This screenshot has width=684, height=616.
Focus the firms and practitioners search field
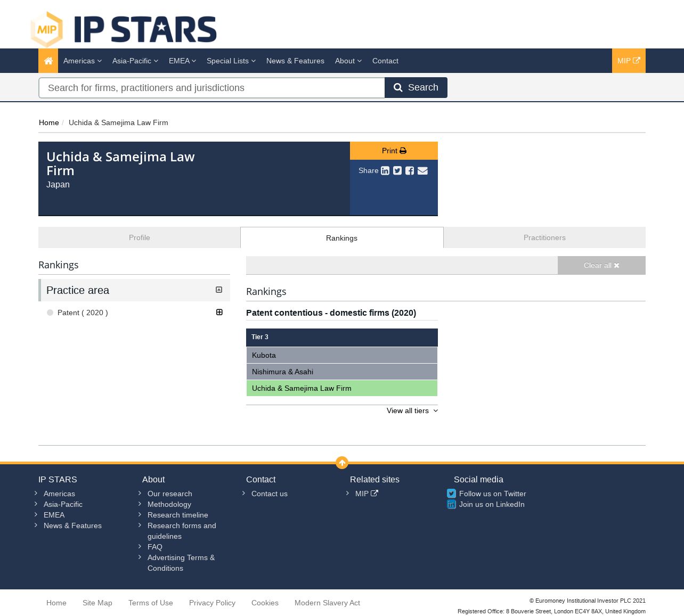tap(211, 88)
